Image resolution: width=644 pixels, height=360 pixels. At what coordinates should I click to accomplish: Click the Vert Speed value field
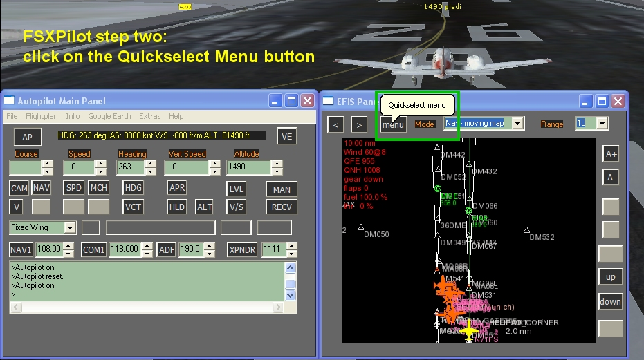tap(187, 167)
